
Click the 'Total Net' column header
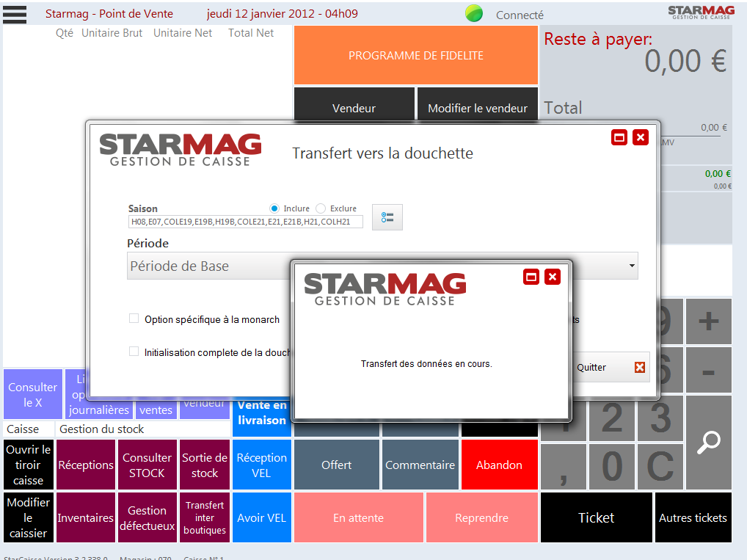[x=251, y=33]
